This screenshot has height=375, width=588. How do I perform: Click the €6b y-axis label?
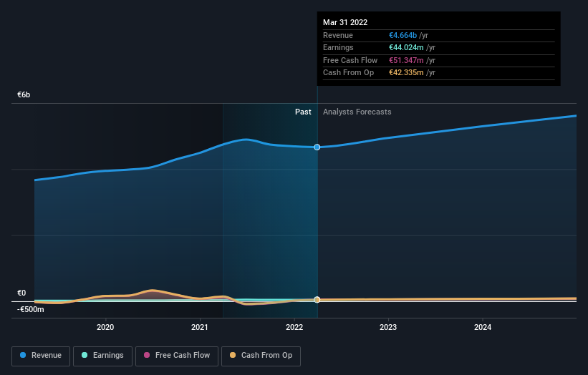point(24,94)
